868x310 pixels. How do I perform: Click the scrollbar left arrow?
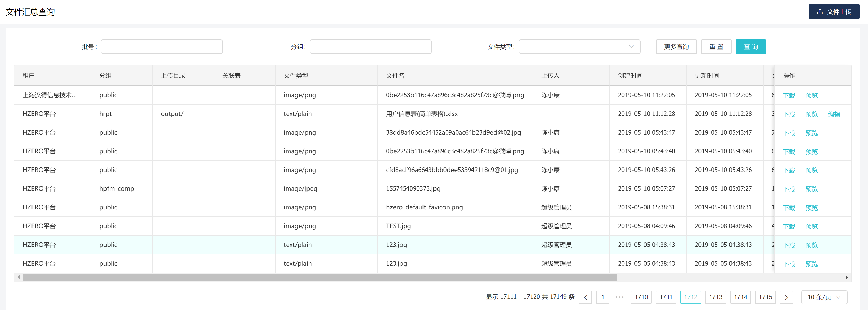18,277
